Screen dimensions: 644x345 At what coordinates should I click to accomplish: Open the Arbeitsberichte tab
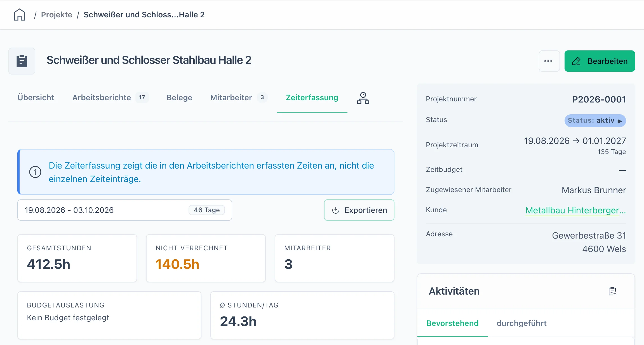(111, 97)
